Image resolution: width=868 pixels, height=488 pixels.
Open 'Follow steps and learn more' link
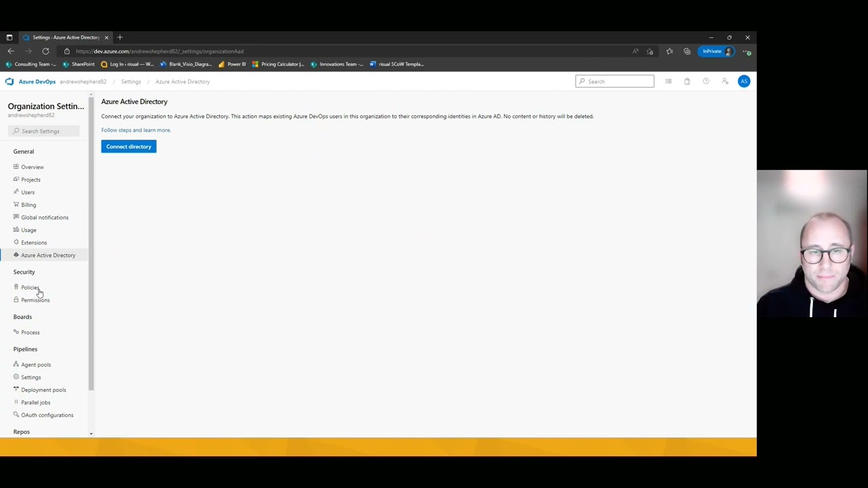(x=136, y=130)
